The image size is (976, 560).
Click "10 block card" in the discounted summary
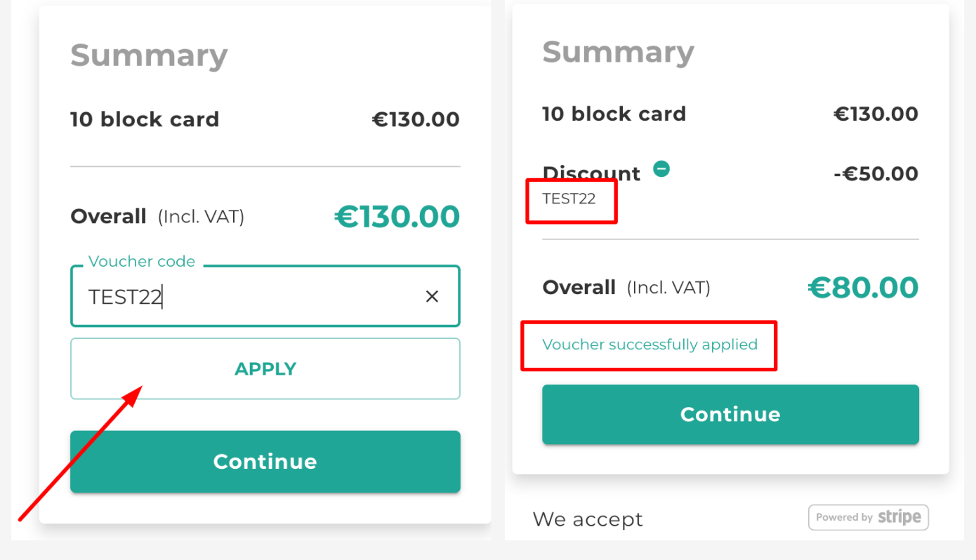click(614, 114)
